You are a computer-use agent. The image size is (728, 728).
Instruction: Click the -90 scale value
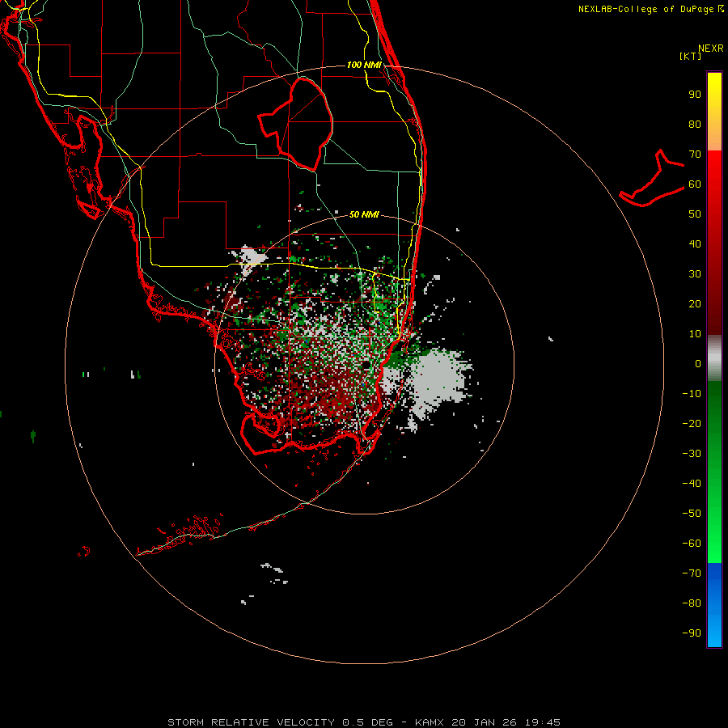[692, 633]
